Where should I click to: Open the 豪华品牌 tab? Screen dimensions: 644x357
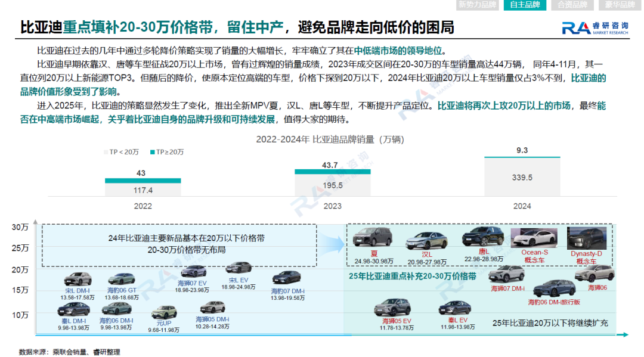620,5
